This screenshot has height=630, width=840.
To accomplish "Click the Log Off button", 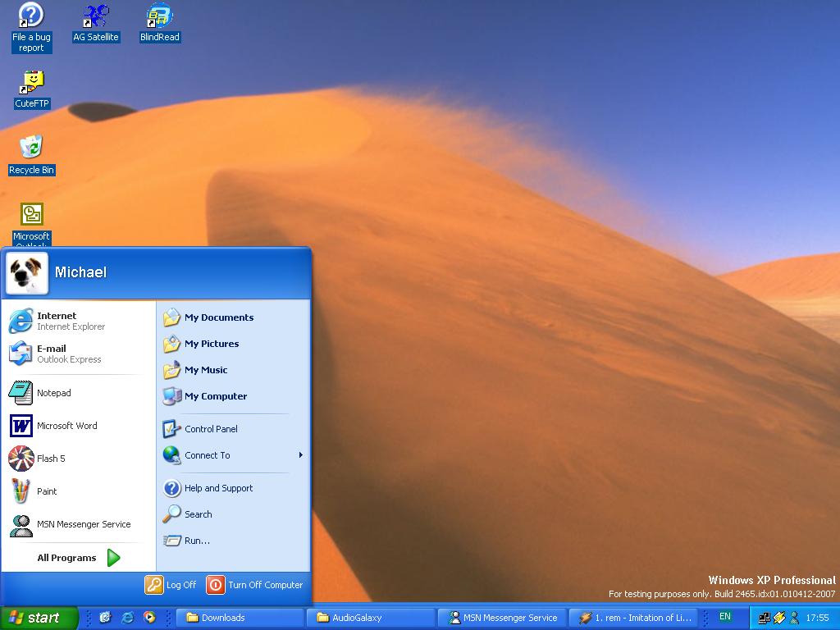I will point(171,585).
